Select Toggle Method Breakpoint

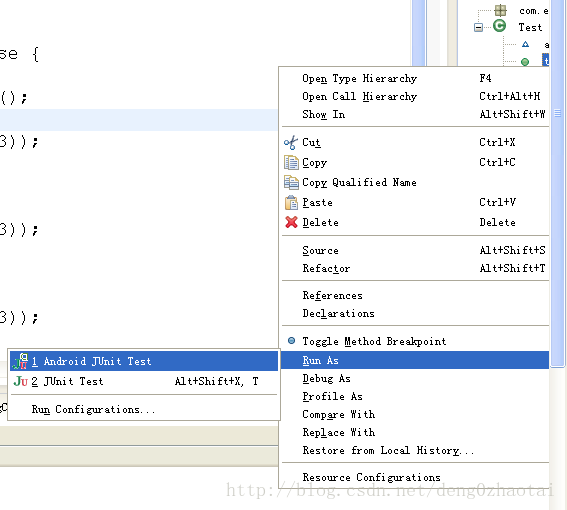(415, 341)
